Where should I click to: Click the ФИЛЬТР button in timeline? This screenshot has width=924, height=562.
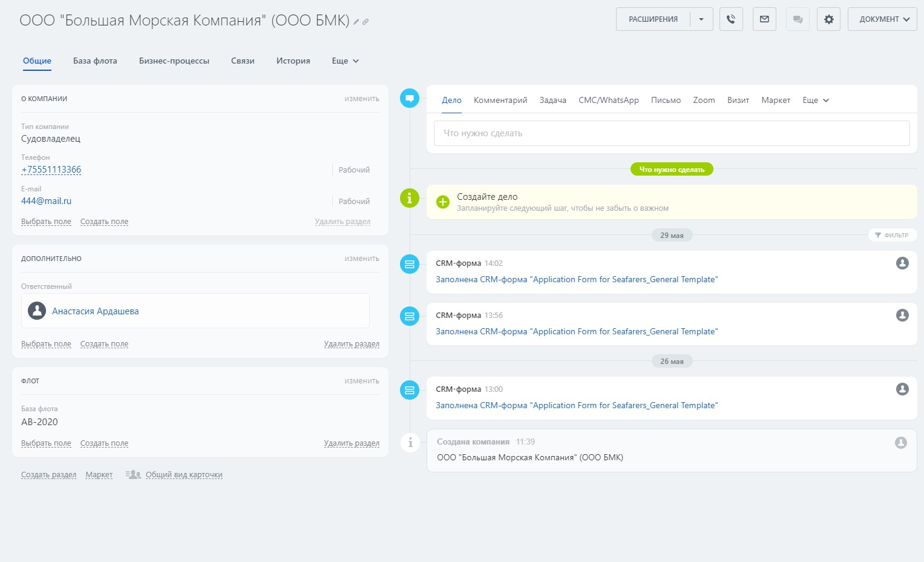coord(892,235)
